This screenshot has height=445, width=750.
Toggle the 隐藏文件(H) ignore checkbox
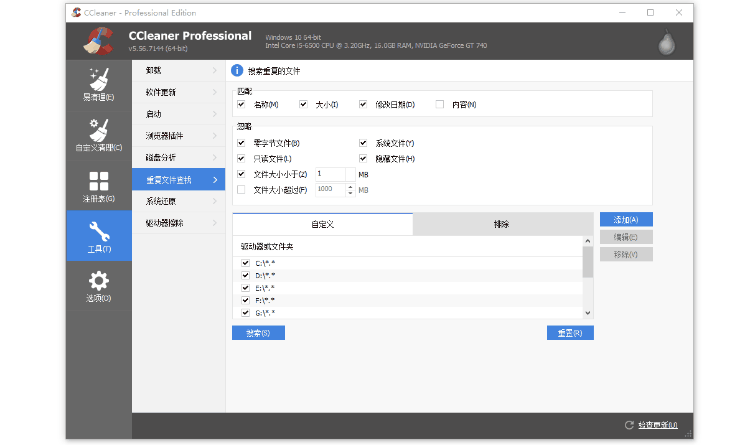pos(363,158)
